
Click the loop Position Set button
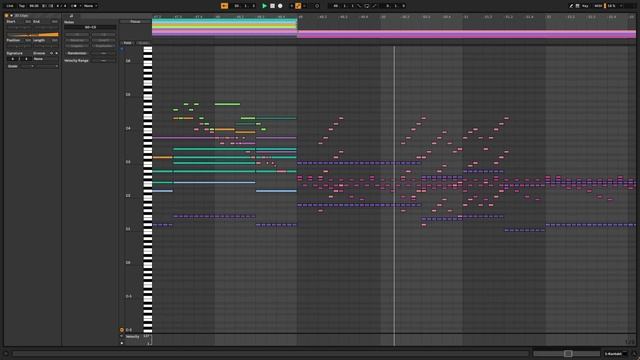pos(28,40)
